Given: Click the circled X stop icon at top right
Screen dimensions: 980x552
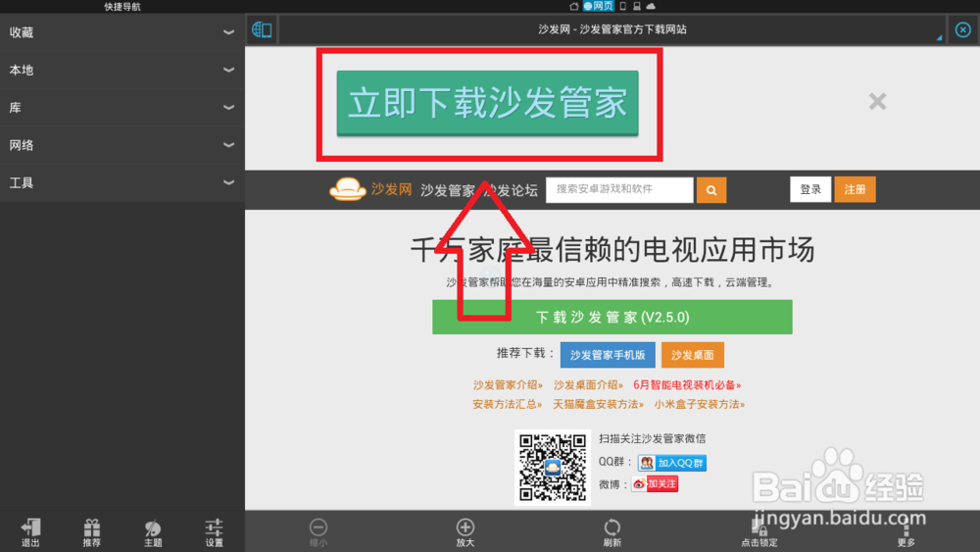Looking at the screenshot, I should tap(962, 29).
